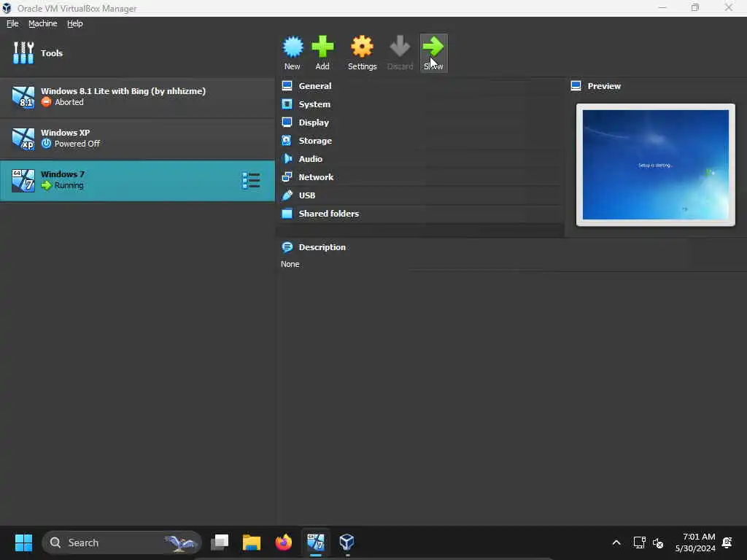The height and width of the screenshot is (560, 747).
Task: Switch to the Windows 7 VM taskbar window
Action: [x=315, y=542]
